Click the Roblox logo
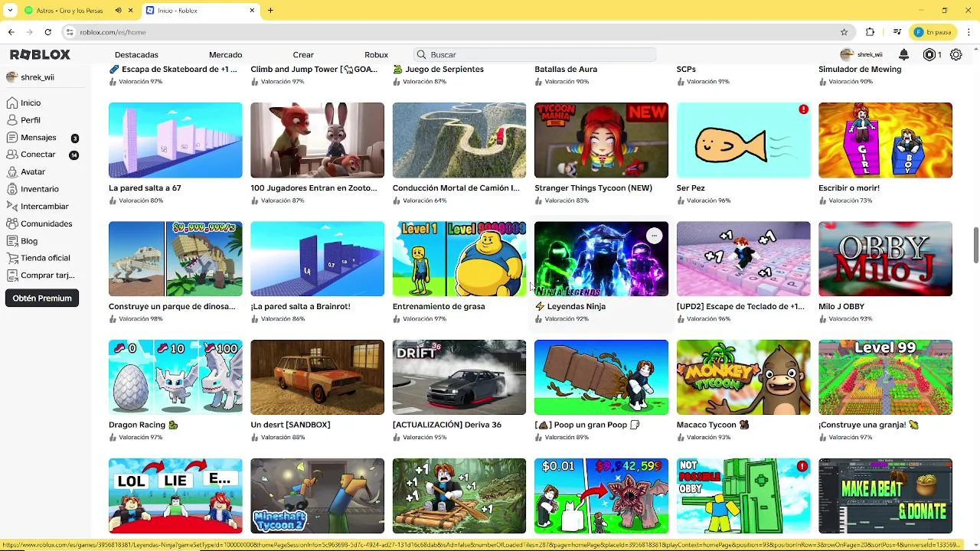980x551 pixels. [40, 54]
